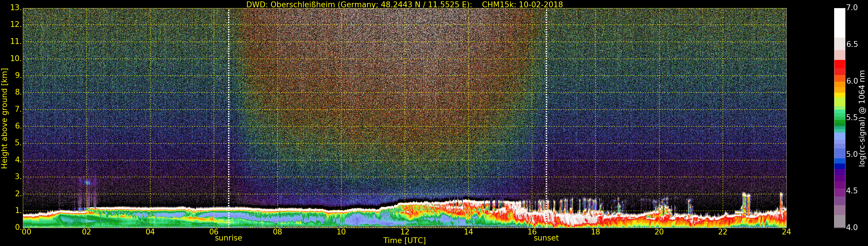Click the "0." height axis tick label

(18, 227)
